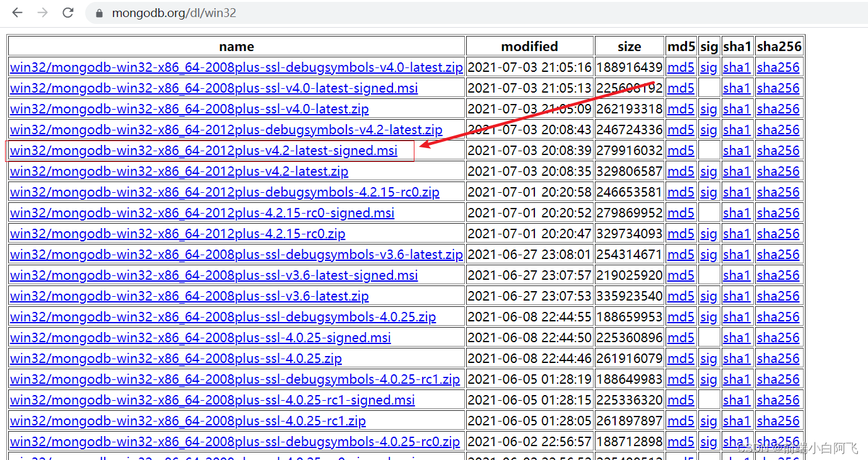Click sha256 link for debugsymbols-v4.0-latest.zip row
868x460 pixels.
point(778,67)
